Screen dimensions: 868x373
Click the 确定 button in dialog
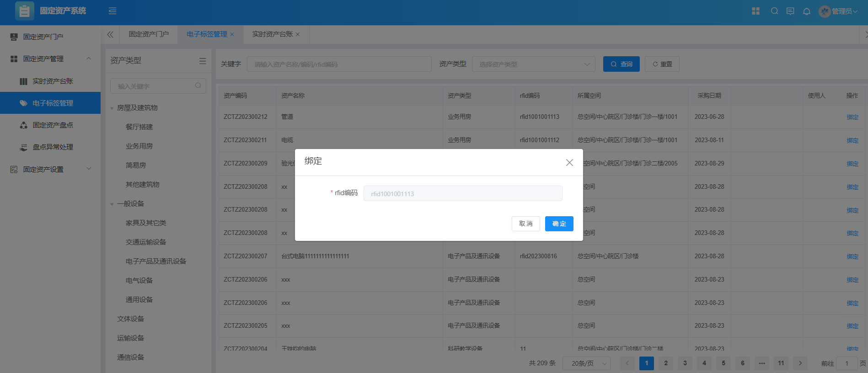(x=559, y=224)
